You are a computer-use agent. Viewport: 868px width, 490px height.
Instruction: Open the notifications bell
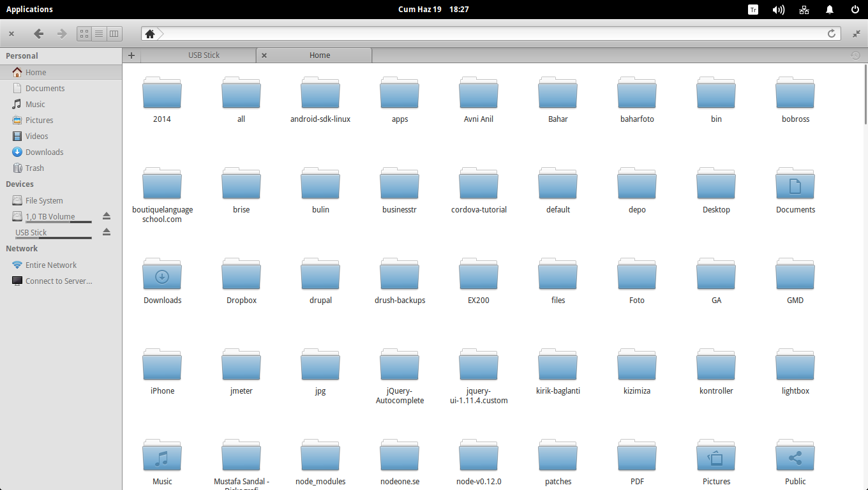(830, 9)
